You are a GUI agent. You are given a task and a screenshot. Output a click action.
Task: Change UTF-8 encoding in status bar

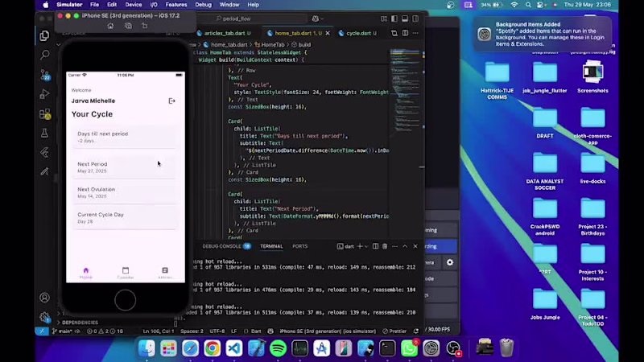[217, 331]
